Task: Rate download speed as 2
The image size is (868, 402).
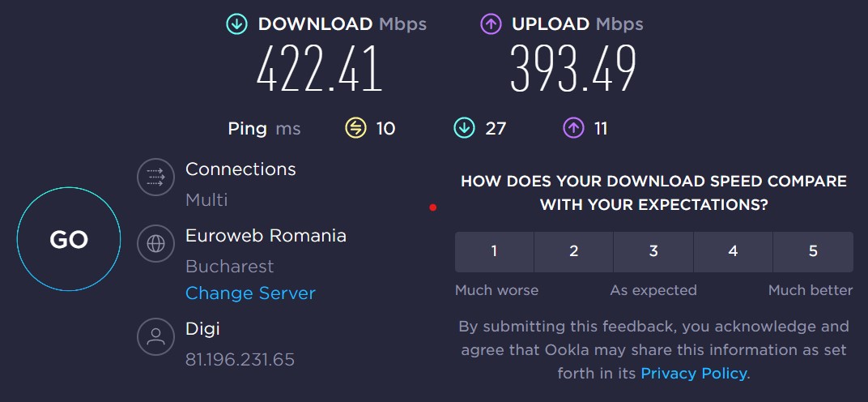Action: point(573,251)
